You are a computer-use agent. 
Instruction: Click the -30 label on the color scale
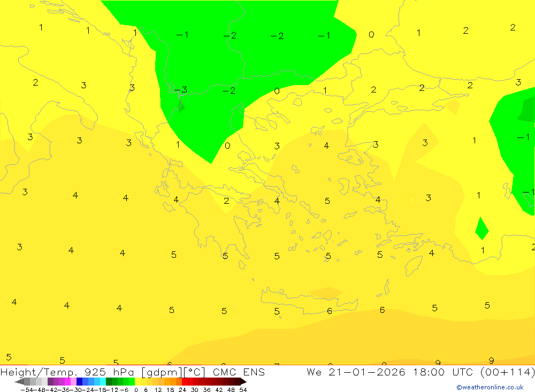77,390
